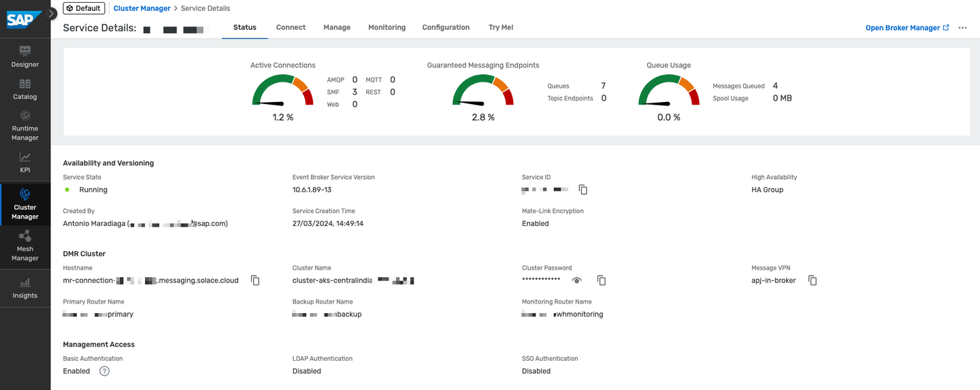Click the apj-in-broker VPN name
The image size is (980, 390).
pos(773,280)
